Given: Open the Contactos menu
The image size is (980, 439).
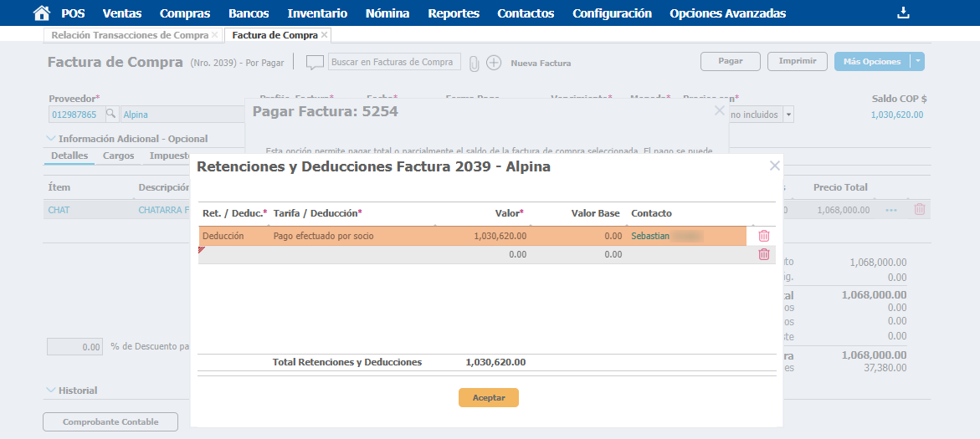Looking at the screenshot, I should [x=526, y=13].
